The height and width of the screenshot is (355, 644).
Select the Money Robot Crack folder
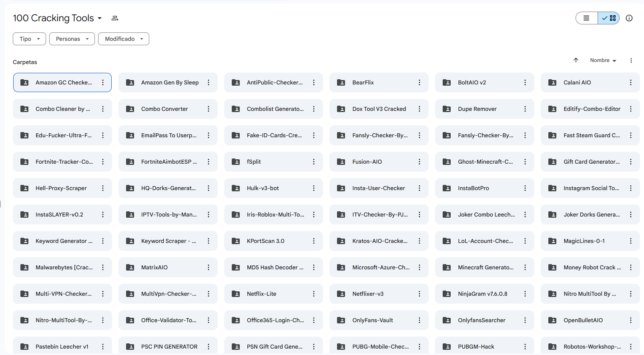pos(590,267)
